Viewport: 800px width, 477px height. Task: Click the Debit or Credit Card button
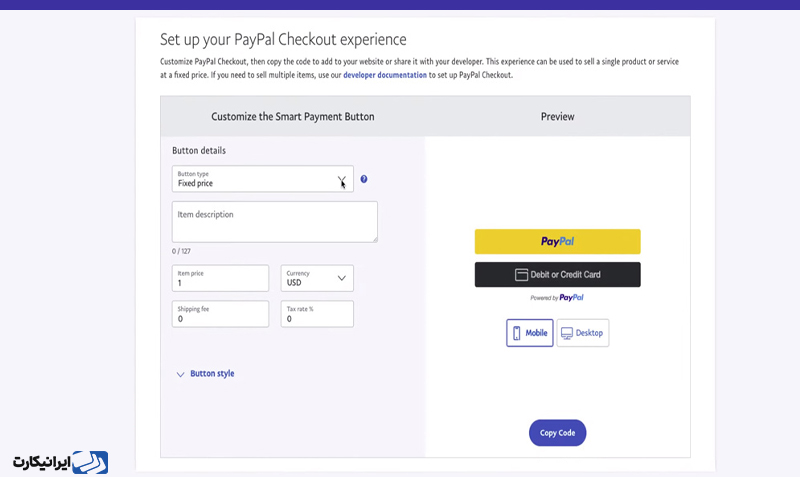(x=558, y=274)
